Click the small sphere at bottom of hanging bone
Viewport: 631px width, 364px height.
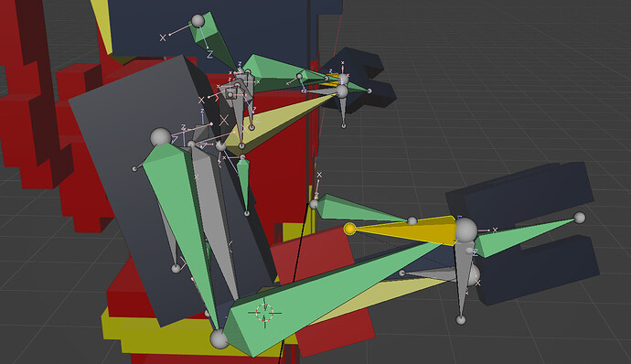[x=461, y=320]
